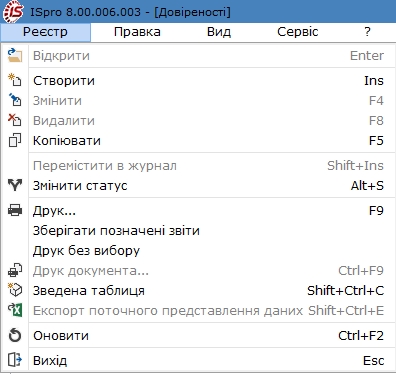Choose Змінити статус menu entry

(207, 185)
